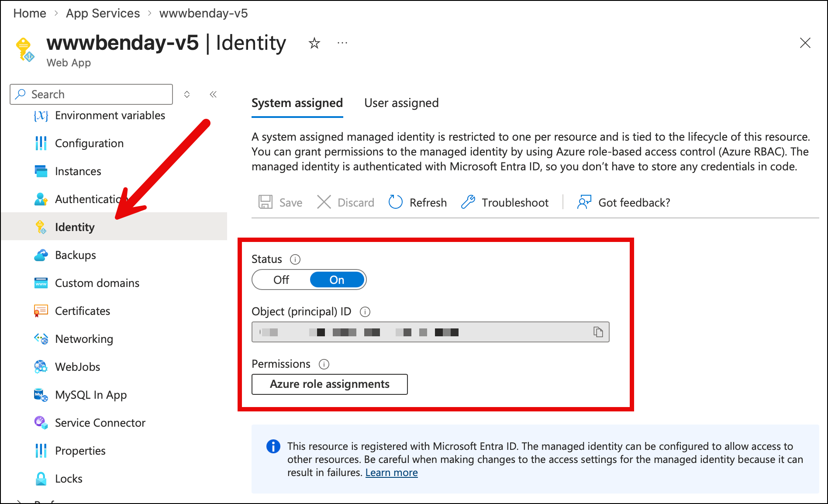
Task: Open the more options ellipsis in header
Action: (x=342, y=43)
